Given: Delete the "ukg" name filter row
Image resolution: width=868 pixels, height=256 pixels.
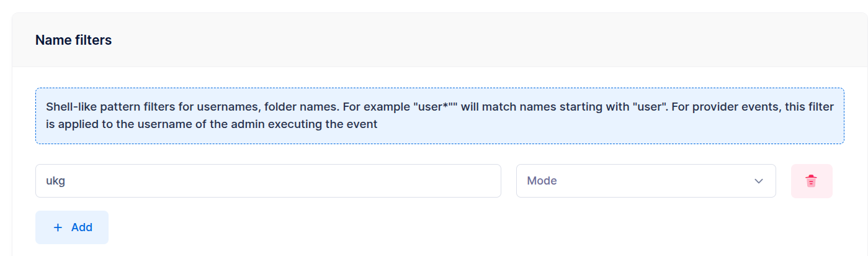Looking at the screenshot, I should (812, 181).
